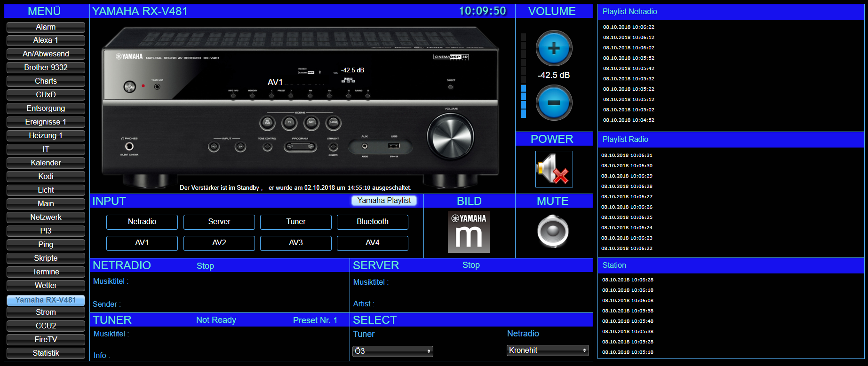Open the Entsorgung page
Image resolution: width=868 pixels, height=366 pixels.
pyautogui.click(x=46, y=109)
